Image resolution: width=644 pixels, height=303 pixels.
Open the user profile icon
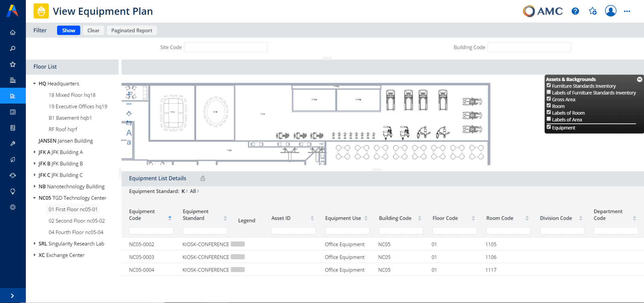(x=610, y=11)
